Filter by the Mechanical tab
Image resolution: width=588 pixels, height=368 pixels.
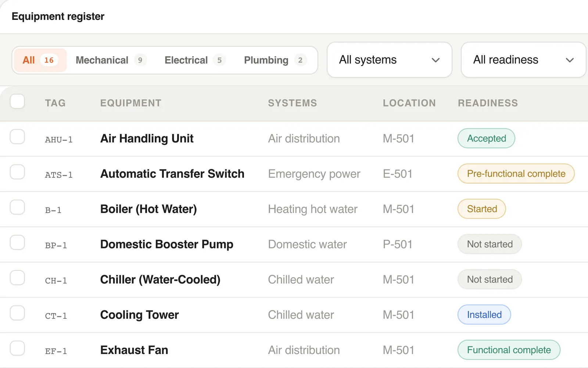pyautogui.click(x=111, y=60)
